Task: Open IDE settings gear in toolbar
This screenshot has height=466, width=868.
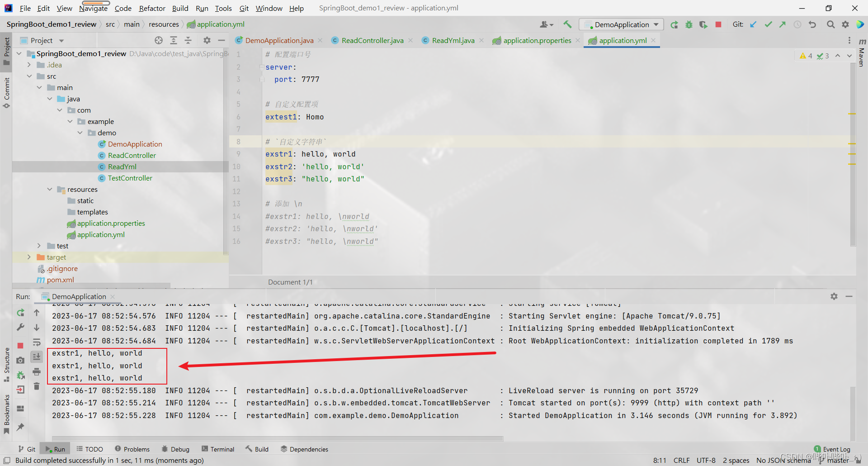Action: coord(845,24)
